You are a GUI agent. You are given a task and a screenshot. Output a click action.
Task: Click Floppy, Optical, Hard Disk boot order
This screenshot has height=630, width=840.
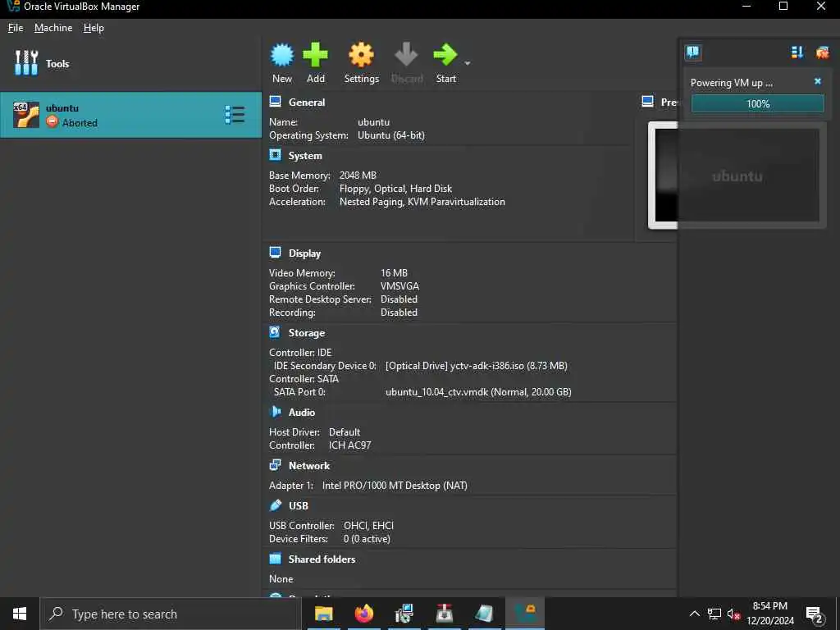click(396, 189)
